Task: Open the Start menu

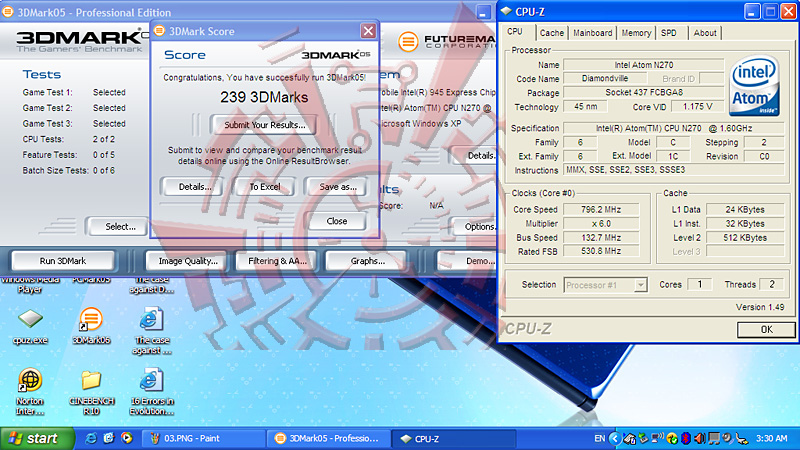Action: pyautogui.click(x=37, y=438)
